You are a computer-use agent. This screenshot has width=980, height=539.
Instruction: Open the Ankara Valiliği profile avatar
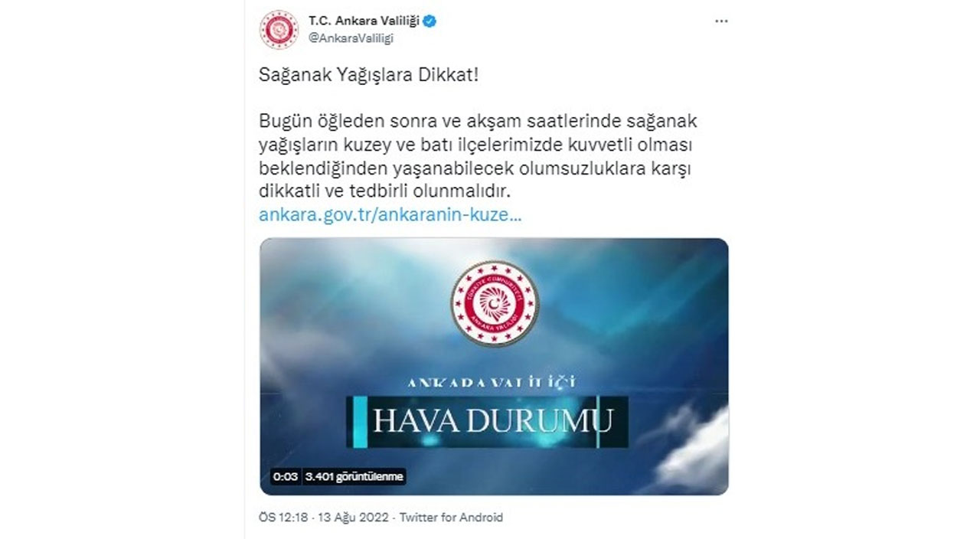click(x=279, y=30)
